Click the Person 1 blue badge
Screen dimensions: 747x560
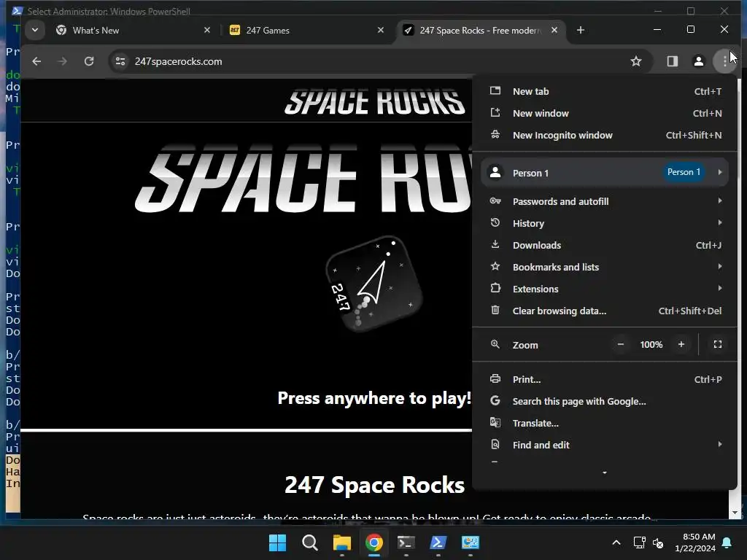click(684, 172)
